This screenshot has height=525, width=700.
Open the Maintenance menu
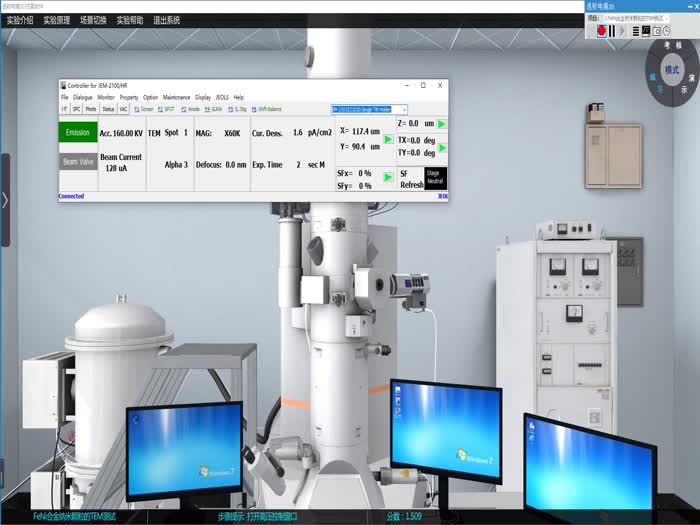pos(176,97)
